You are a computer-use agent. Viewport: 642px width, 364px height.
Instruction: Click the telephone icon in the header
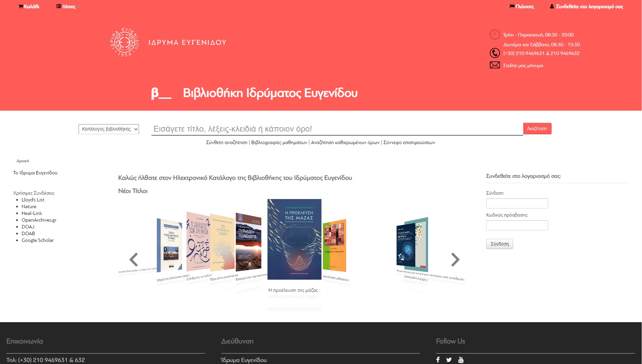(x=495, y=53)
